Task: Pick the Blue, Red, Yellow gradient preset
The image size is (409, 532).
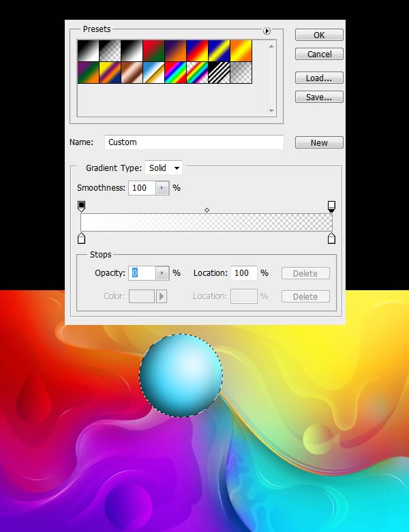Action: pyautogui.click(x=197, y=50)
